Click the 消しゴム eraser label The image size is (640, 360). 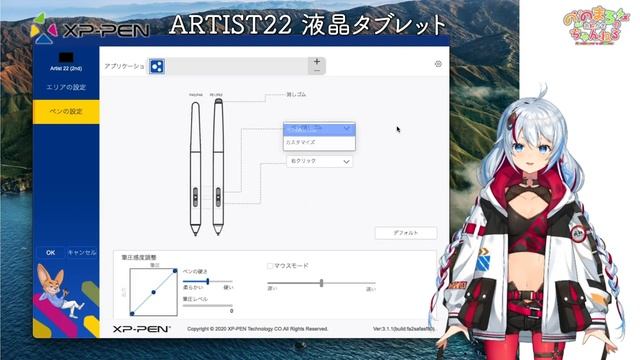pyautogui.click(x=296, y=95)
